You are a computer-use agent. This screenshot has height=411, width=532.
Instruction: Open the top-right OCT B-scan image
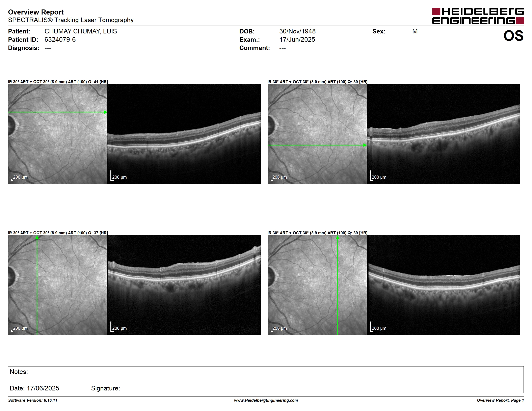tap(444, 134)
